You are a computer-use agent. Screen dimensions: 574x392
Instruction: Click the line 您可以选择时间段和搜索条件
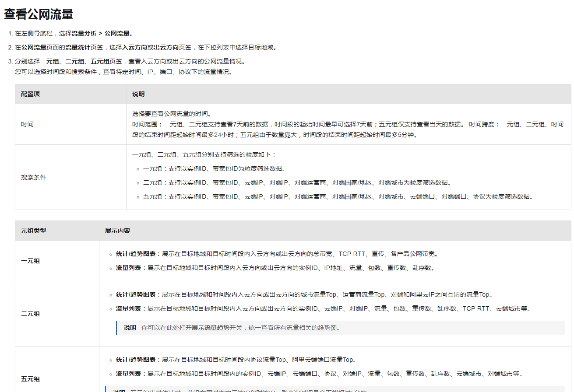124,72
